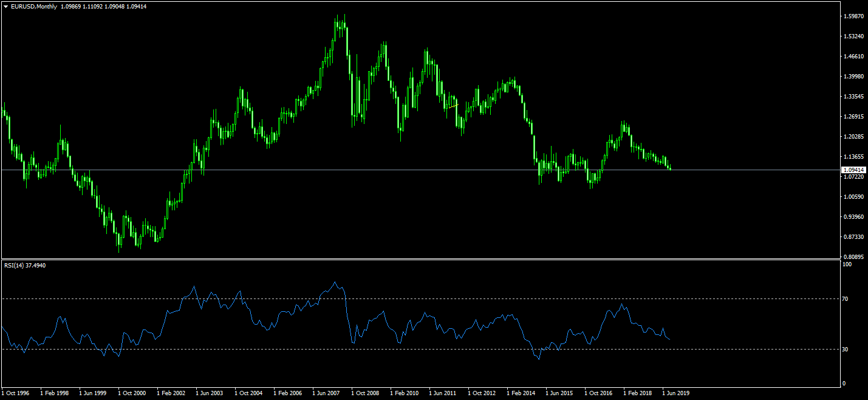Click the 1.00590 price axis label

(853, 197)
